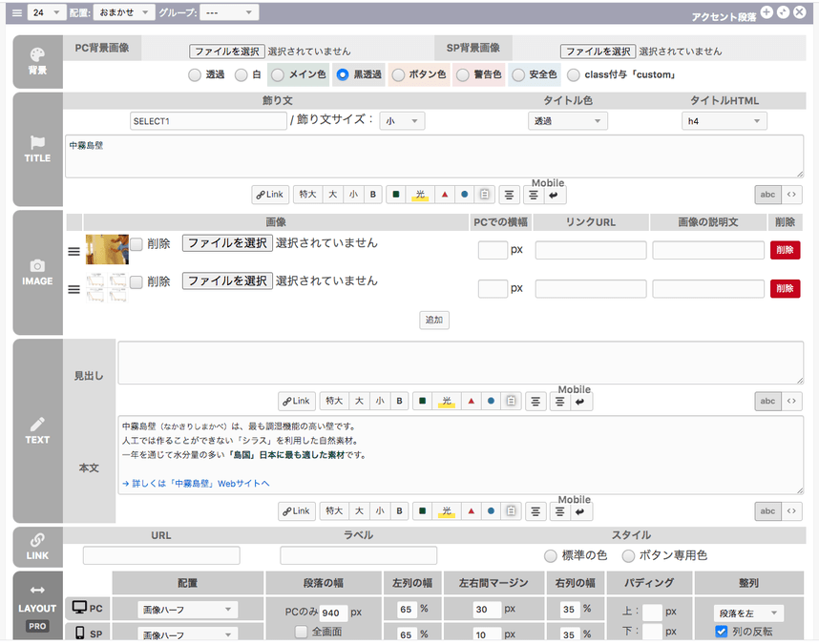This screenshot has width=819, height=644.
Task: Open the 飾り文サイズ dropdown
Action: pyautogui.click(x=401, y=121)
